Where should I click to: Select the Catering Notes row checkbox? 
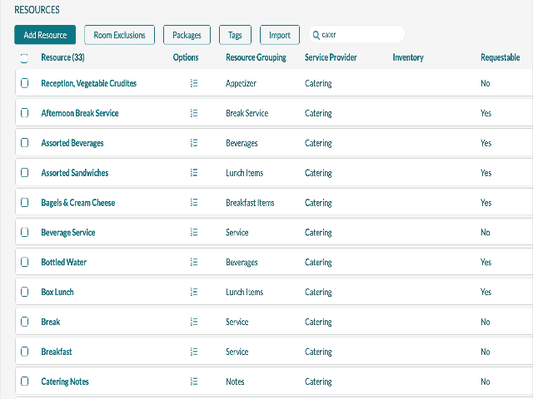[x=24, y=381]
